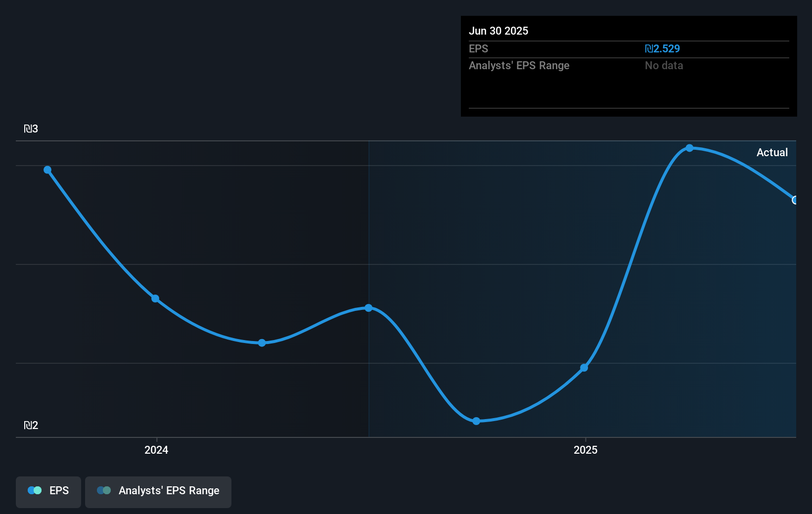The image size is (812, 514).
Task: Toggle the Analysts' EPS Range legend series
Action: click(x=158, y=492)
